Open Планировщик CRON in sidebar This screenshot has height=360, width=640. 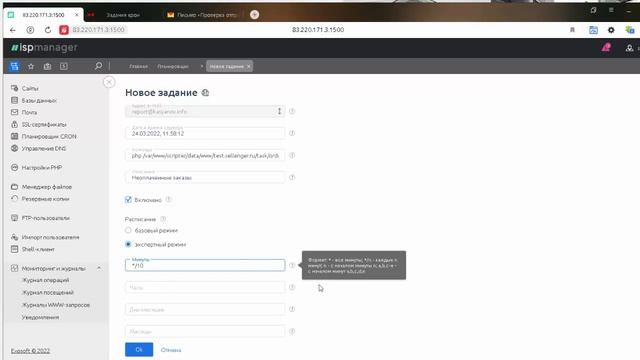[x=49, y=136]
